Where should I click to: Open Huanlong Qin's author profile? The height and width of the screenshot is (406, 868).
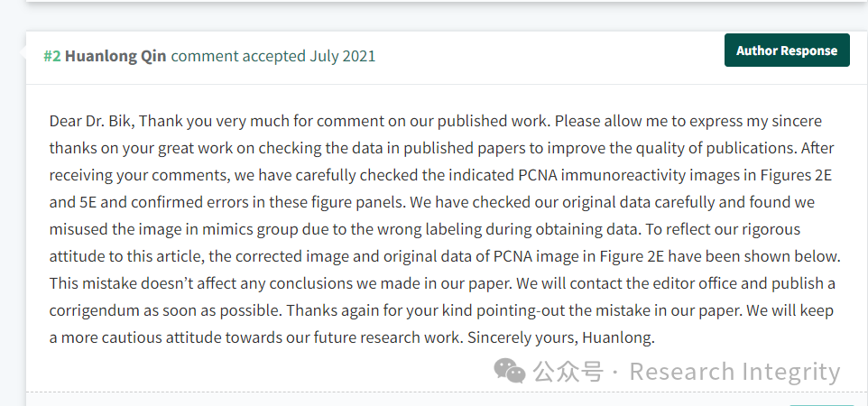point(115,56)
